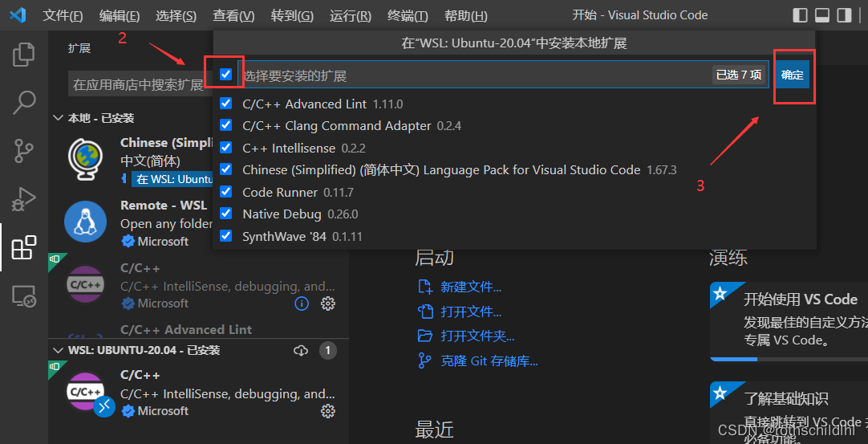Select the Remote - WSL penguin icon

(x=85, y=222)
